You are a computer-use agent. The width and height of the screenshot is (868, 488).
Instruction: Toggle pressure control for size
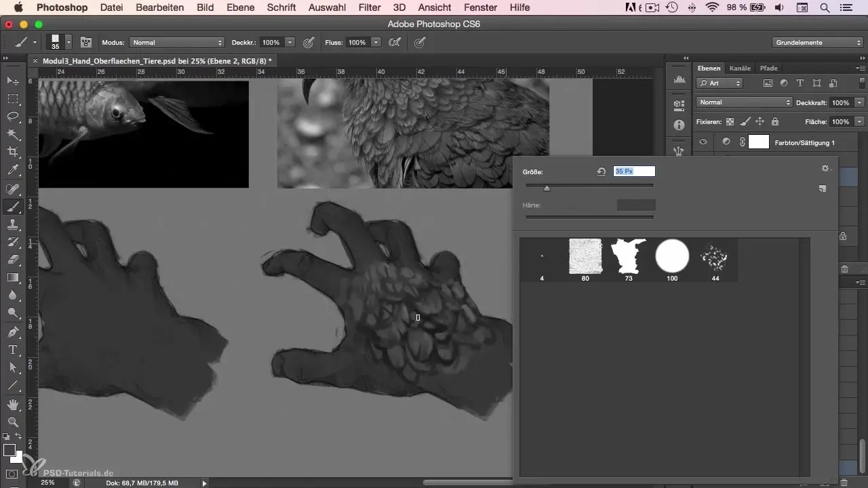point(420,42)
